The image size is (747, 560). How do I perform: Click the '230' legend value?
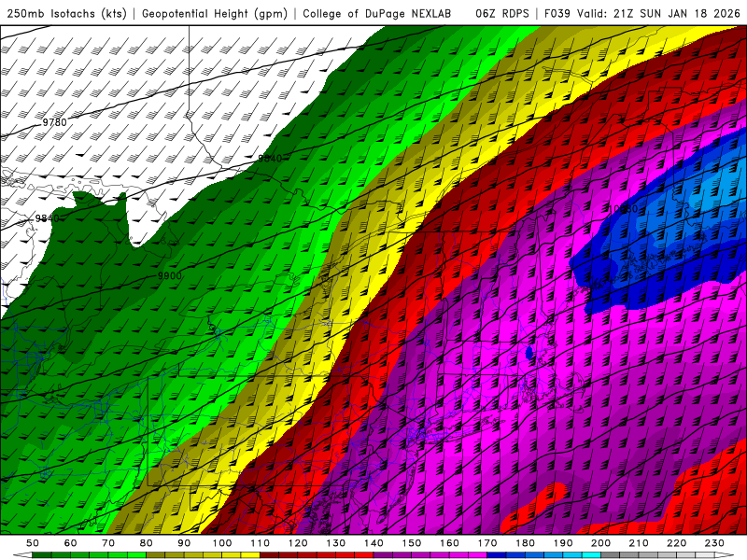(x=714, y=543)
